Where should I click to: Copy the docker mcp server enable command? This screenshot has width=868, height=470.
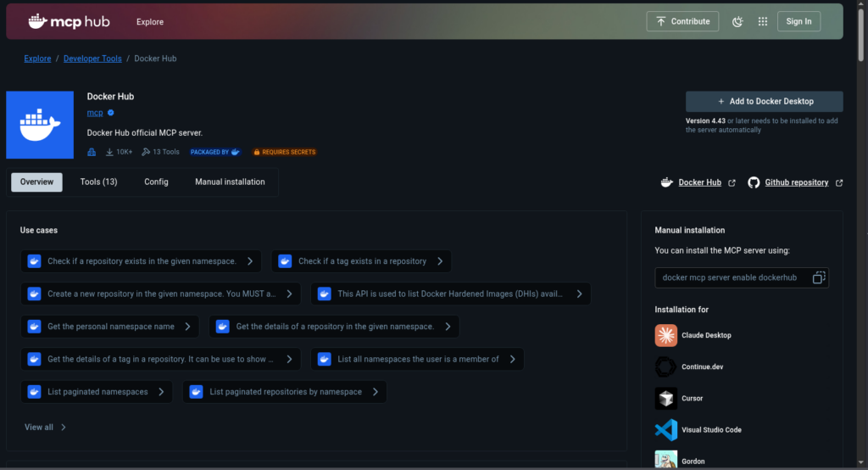pos(819,277)
